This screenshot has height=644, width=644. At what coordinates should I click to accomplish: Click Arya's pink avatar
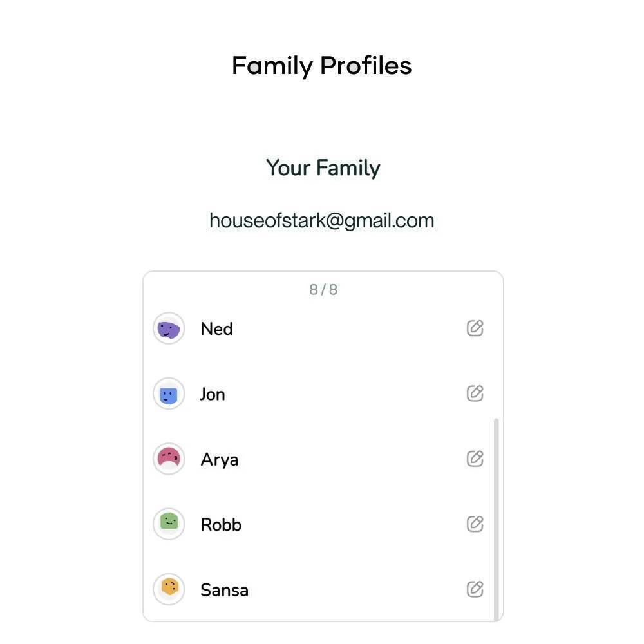point(169,459)
